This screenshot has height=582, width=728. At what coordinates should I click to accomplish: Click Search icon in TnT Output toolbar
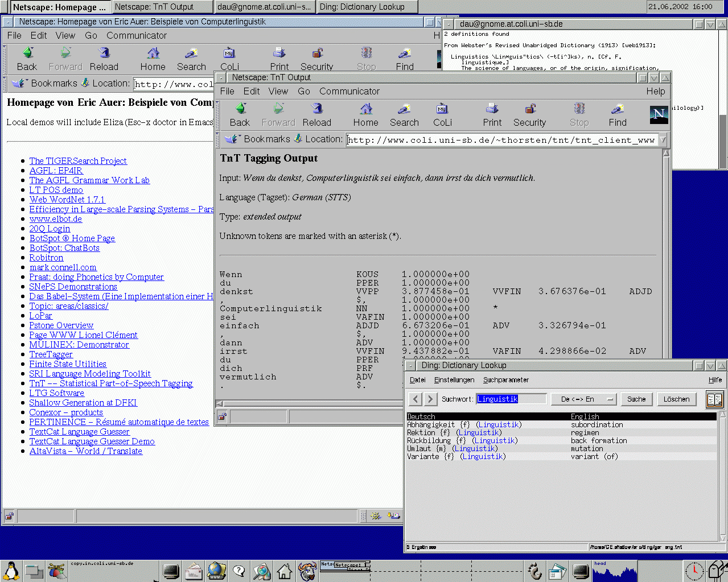point(404,108)
